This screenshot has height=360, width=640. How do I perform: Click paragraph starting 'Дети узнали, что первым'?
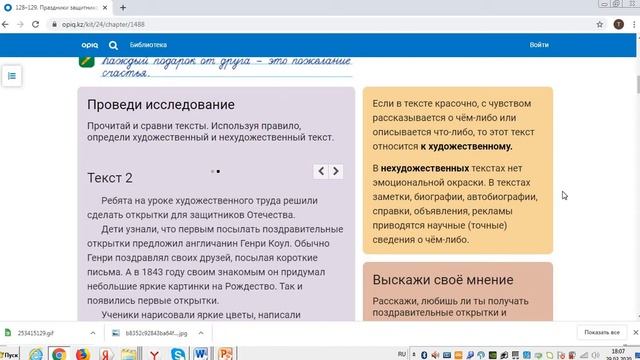tap(215, 264)
